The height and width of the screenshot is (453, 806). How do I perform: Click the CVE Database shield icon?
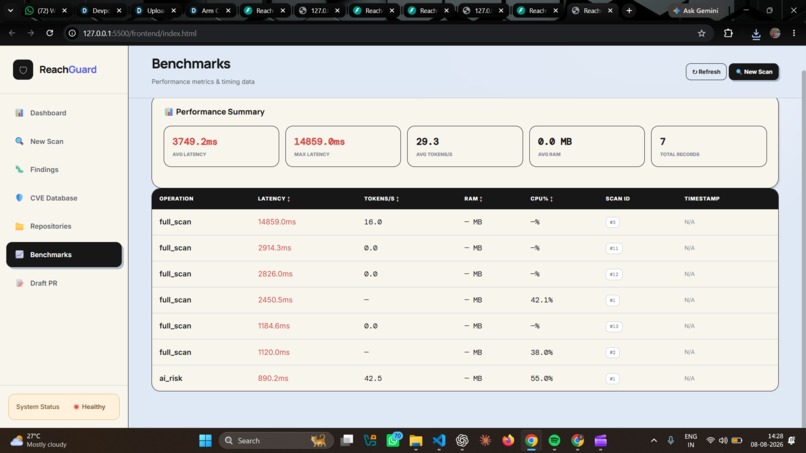20,197
